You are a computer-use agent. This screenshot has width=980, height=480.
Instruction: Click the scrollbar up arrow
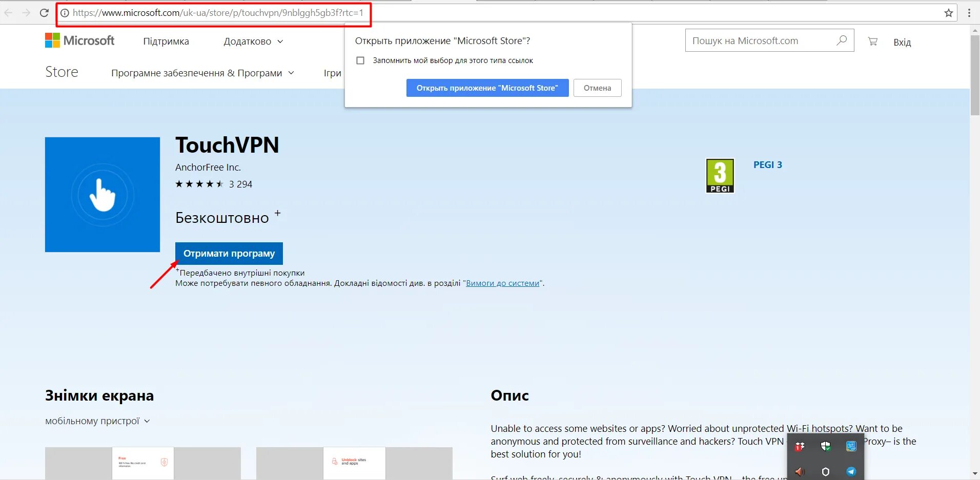pyautogui.click(x=975, y=31)
